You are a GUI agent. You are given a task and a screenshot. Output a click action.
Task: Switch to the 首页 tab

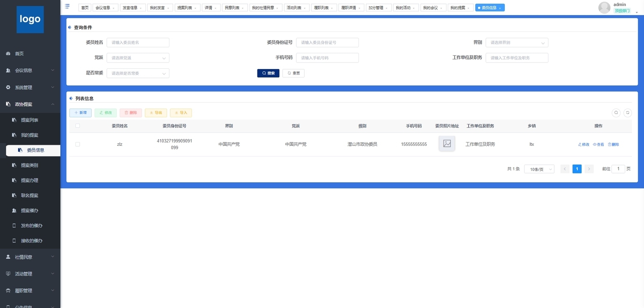pyautogui.click(x=85, y=8)
